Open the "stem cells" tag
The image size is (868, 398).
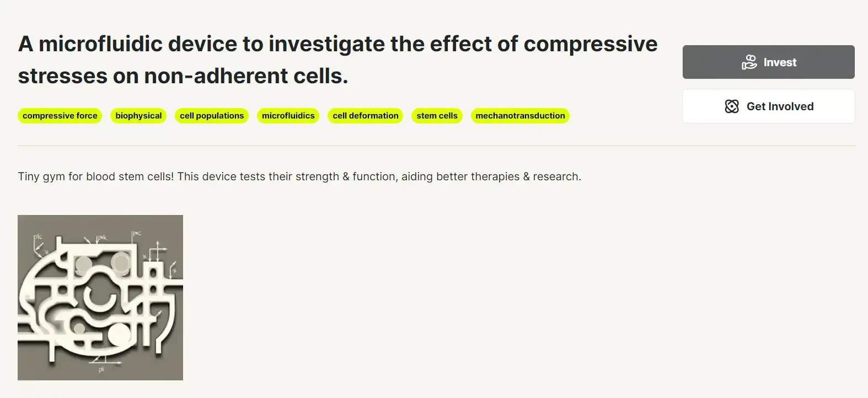pos(437,116)
